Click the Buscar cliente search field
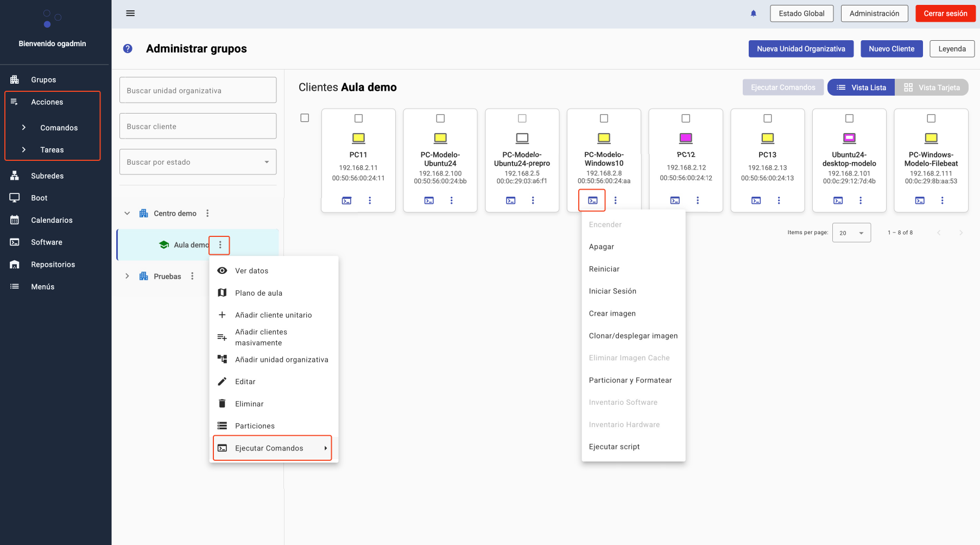 coord(198,126)
